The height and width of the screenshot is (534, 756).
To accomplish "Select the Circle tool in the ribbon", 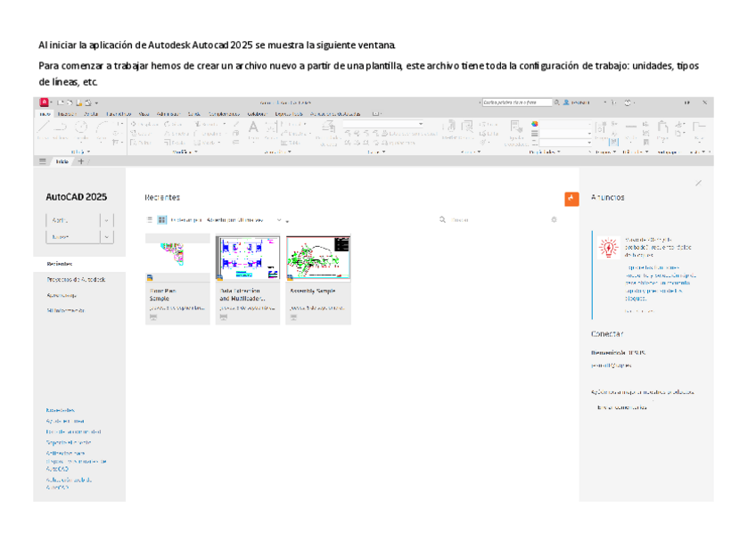I will tap(82, 128).
